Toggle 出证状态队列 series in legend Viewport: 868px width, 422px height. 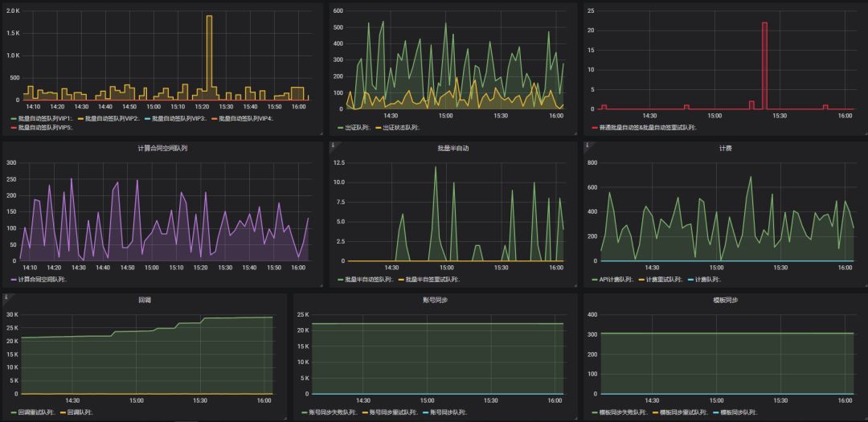(x=399, y=127)
